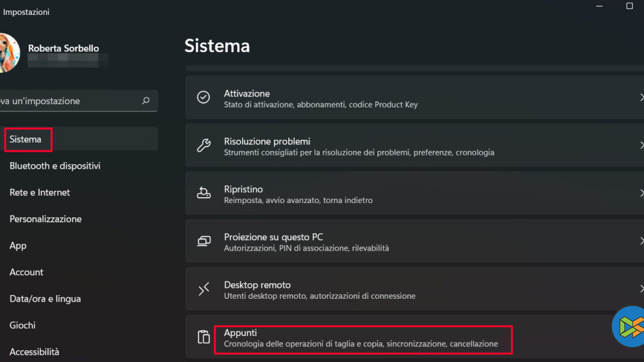This screenshot has width=644, height=362.
Task: Click the Risoluzione problemi wrench icon
Action: (x=204, y=145)
